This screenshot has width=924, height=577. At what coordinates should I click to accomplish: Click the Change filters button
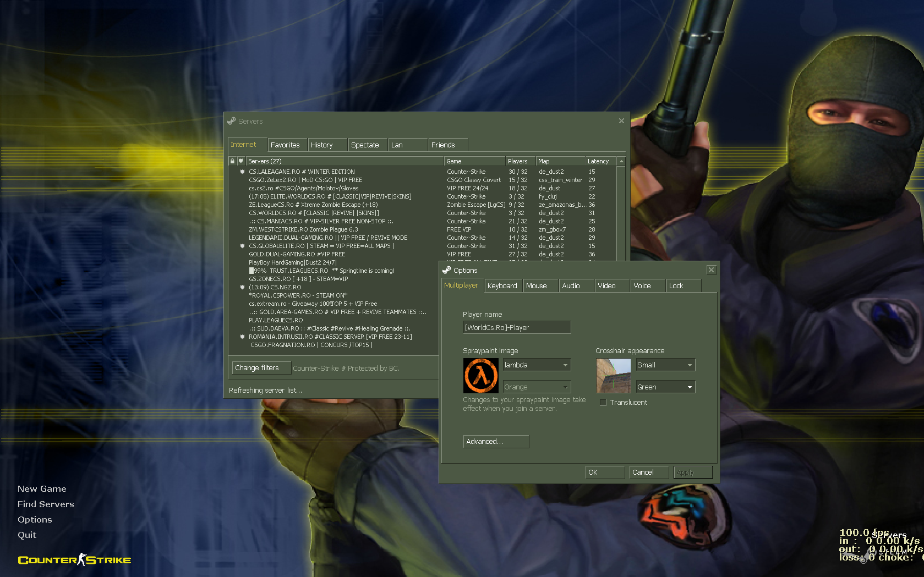tap(261, 367)
